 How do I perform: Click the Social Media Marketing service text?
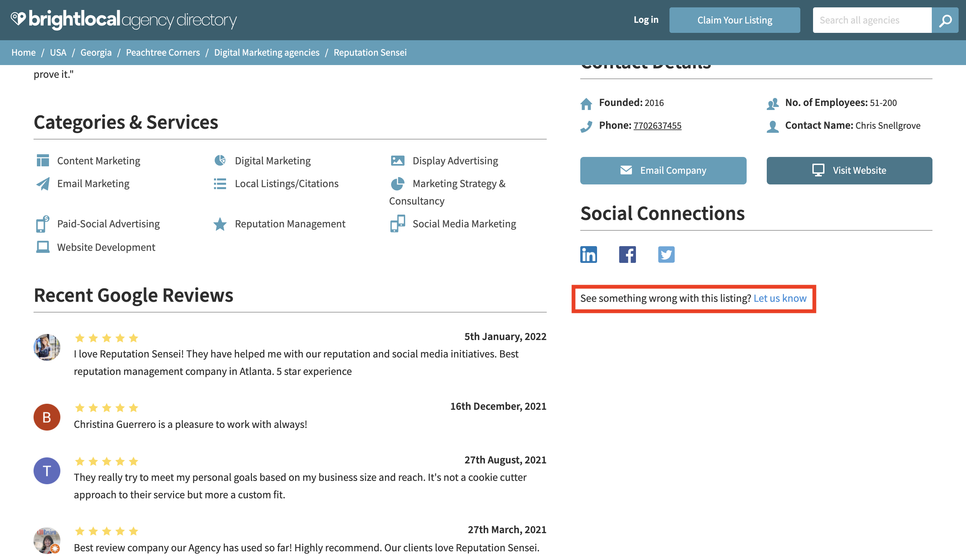[x=464, y=224]
